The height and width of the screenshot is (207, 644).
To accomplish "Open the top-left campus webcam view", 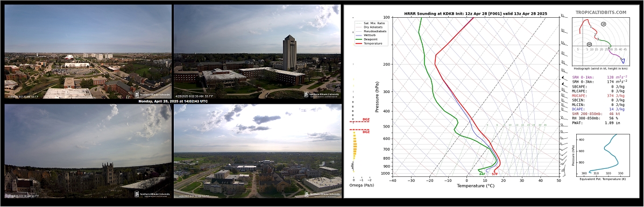I will click(88, 51).
